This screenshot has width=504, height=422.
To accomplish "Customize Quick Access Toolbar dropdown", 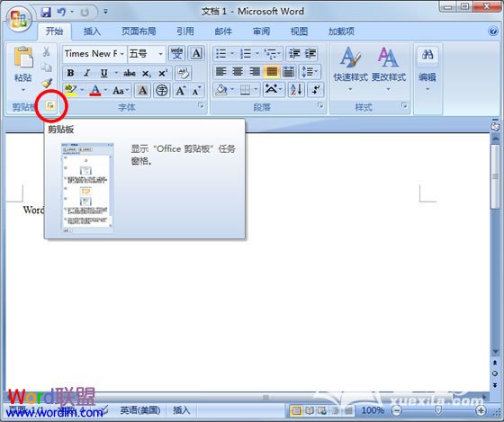I will pos(105,12).
